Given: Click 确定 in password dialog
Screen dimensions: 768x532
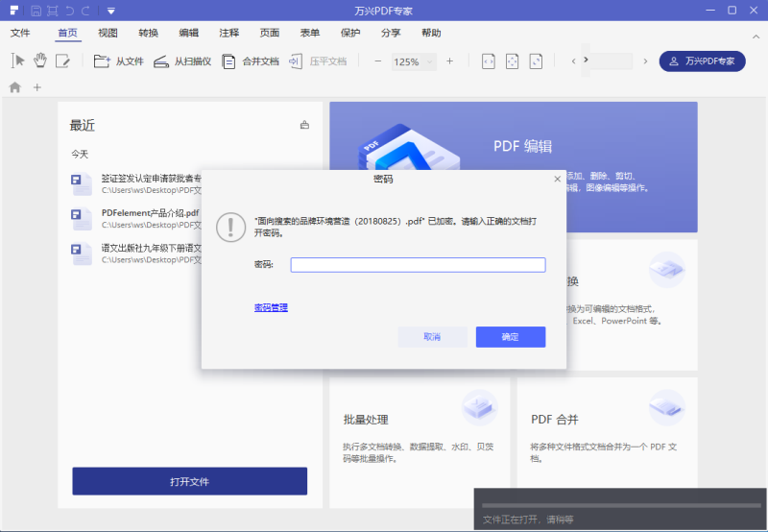Looking at the screenshot, I should click(x=511, y=337).
